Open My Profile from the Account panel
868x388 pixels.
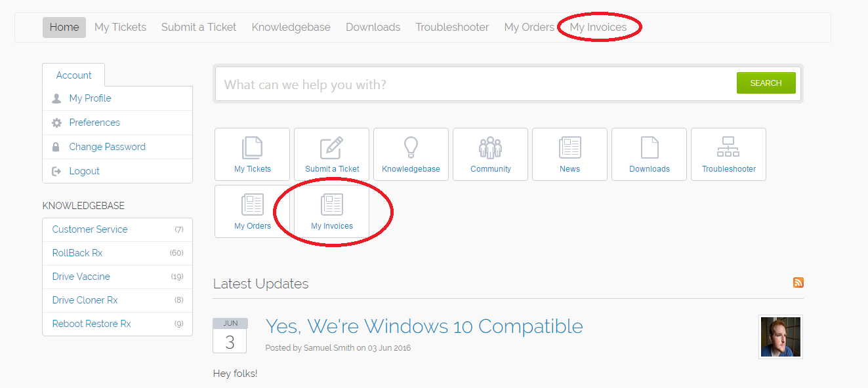point(90,98)
